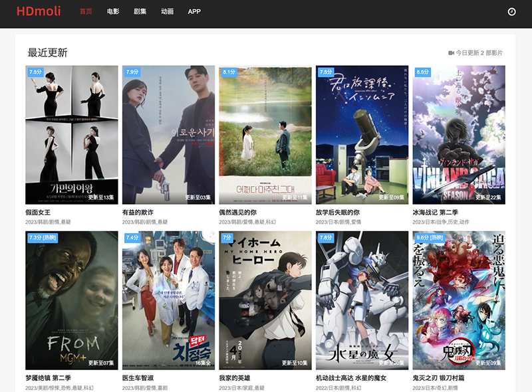Click the 2023/日本/家庭,悬疑 genre text
The image size is (532, 392).
point(241,387)
